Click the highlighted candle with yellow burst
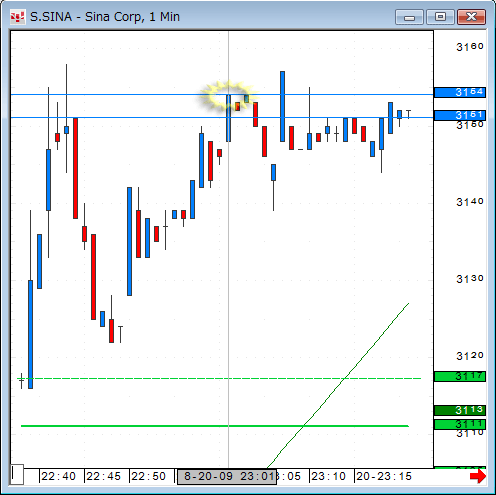Image resolution: width=496 pixels, height=495 pixels. tap(229, 118)
